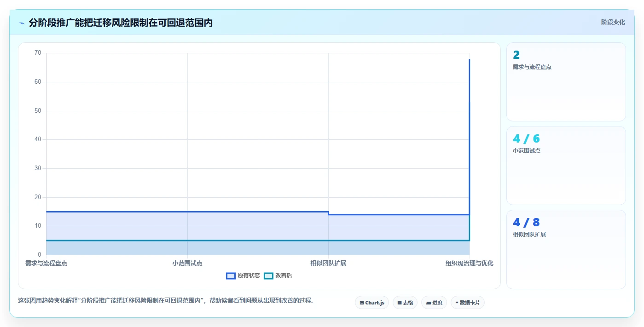
Task: Click the x-axis label 小范围试点
Action: (187, 264)
